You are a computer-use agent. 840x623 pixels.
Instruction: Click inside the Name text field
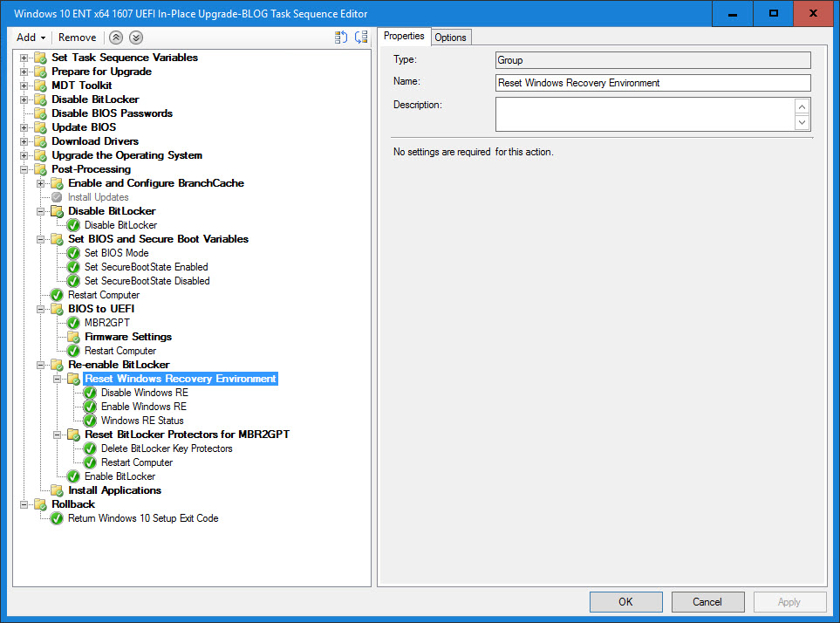(652, 83)
